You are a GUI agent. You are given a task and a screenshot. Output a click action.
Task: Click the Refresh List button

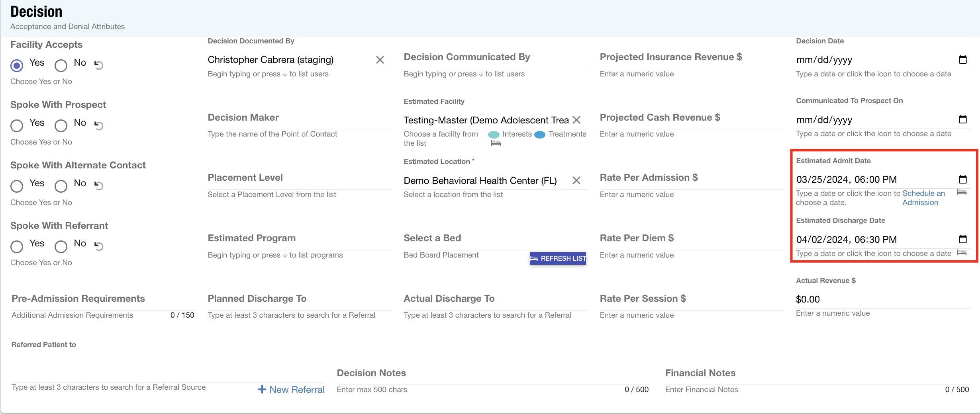click(557, 258)
